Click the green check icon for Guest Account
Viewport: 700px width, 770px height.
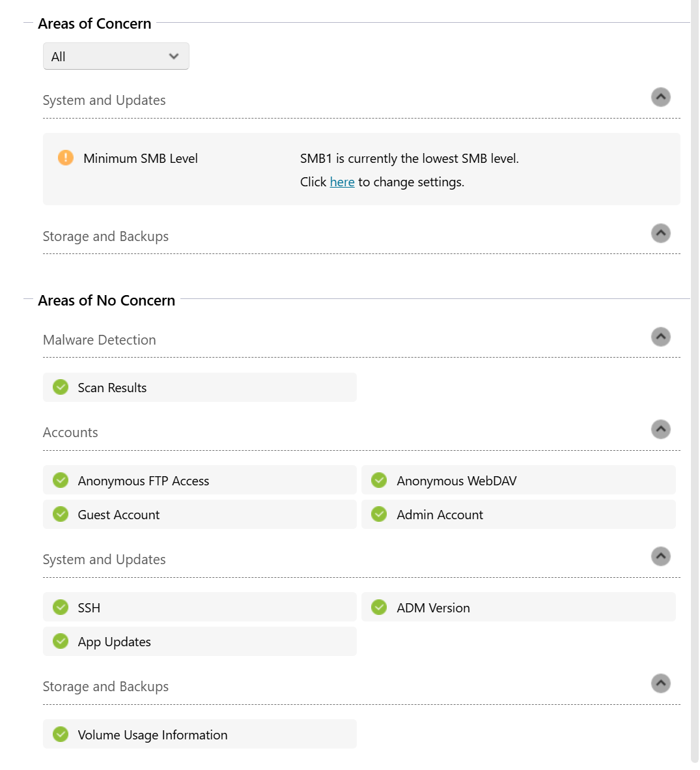click(61, 514)
